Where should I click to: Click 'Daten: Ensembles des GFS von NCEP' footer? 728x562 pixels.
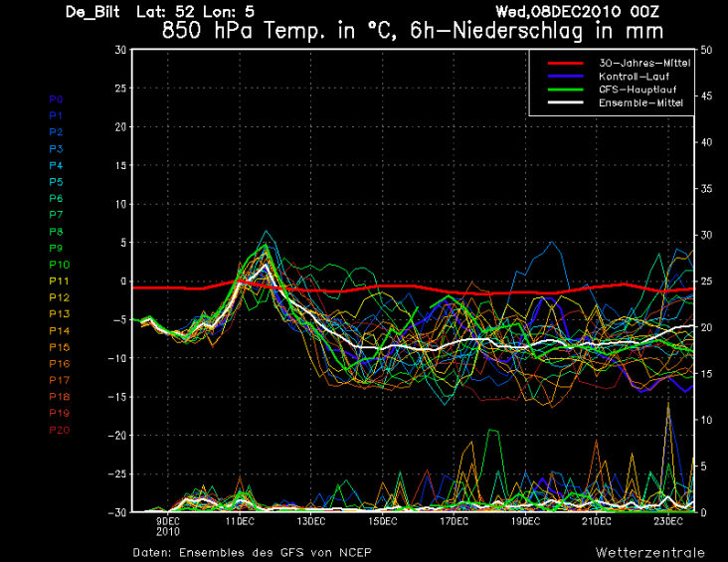[x=252, y=553]
